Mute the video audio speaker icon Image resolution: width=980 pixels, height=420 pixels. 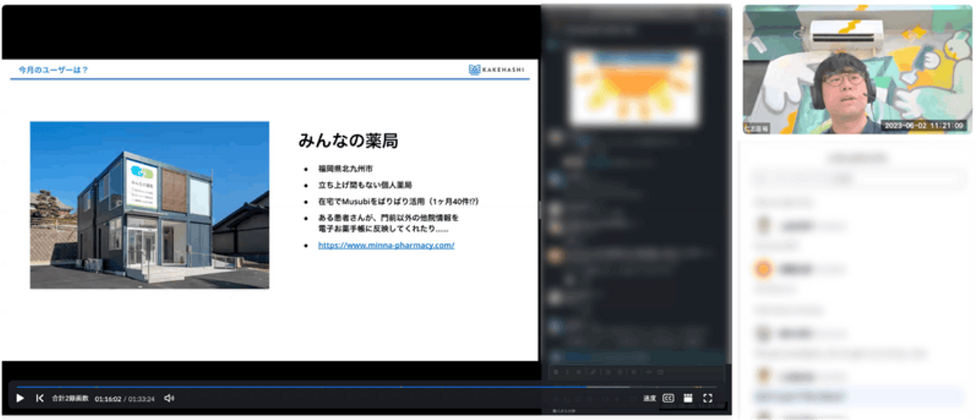coord(169,398)
